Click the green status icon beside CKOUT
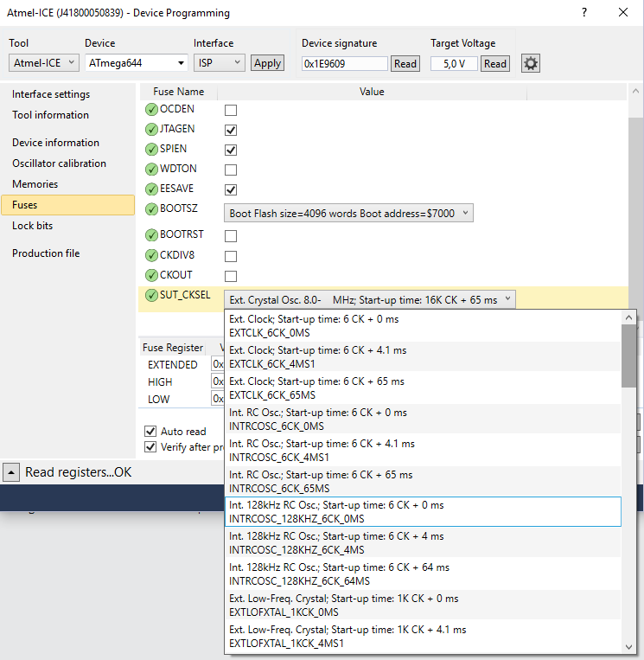 tap(151, 275)
